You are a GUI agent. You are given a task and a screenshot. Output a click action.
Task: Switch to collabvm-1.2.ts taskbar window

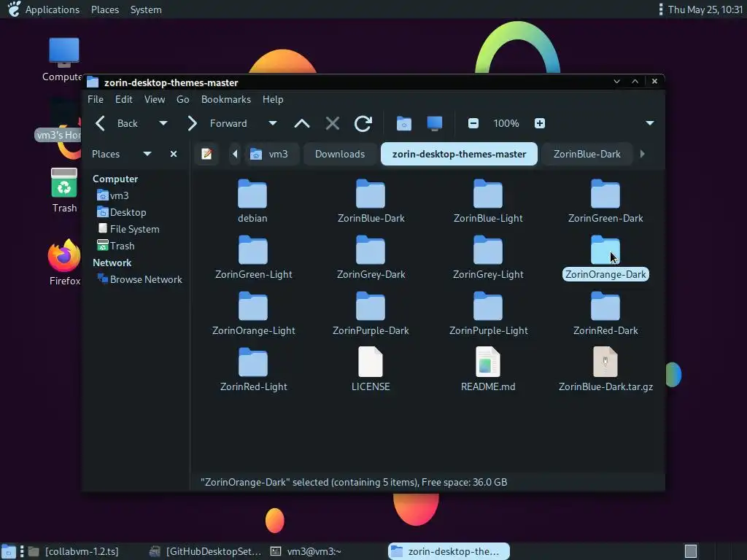tap(74, 551)
